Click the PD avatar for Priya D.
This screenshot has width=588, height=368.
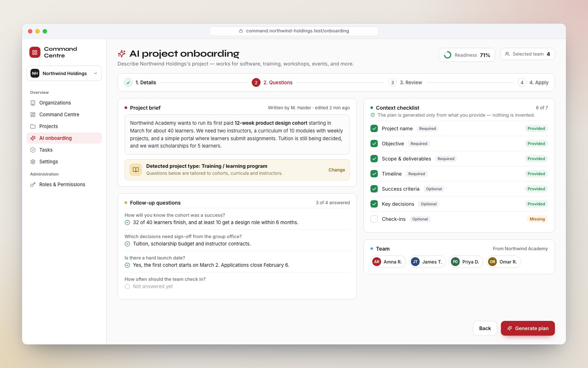(455, 262)
